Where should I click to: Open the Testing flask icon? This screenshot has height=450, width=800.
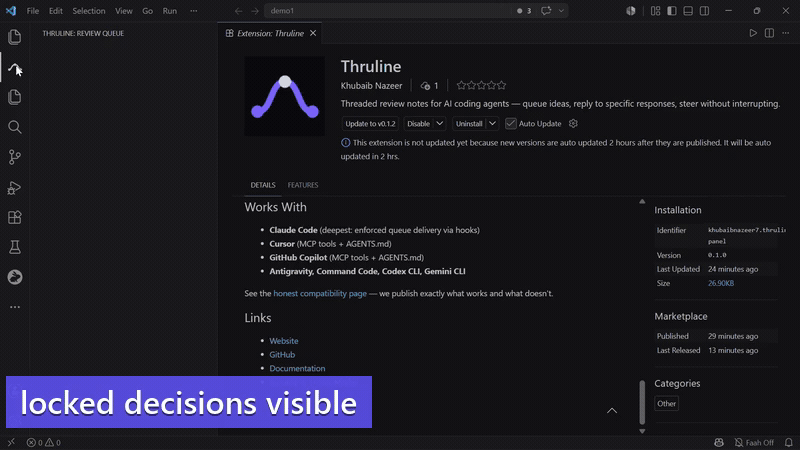[14, 247]
